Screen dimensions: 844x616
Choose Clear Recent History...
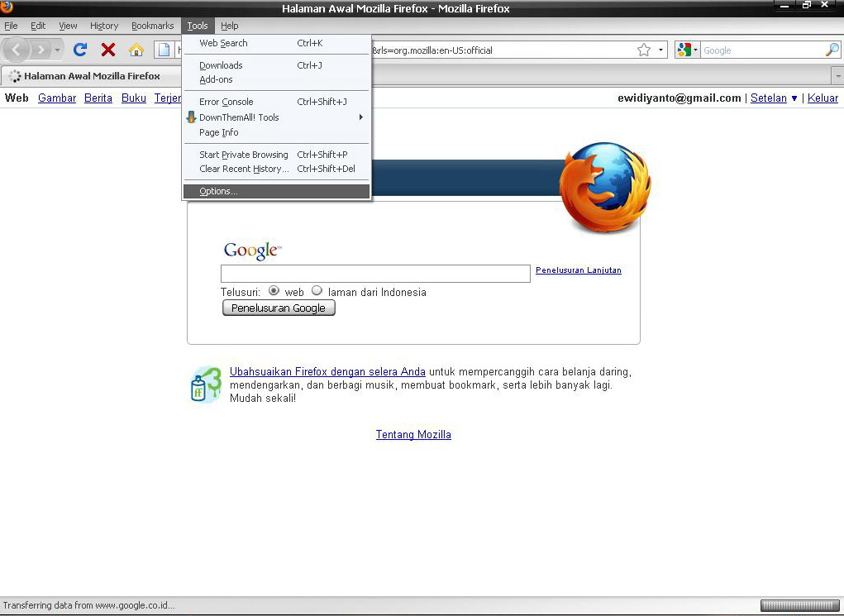click(277, 169)
